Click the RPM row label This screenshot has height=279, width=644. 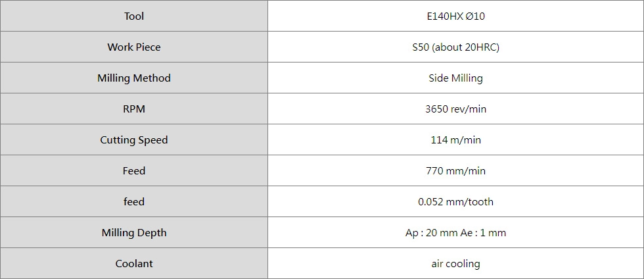pyautogui.click(x=134, y=109)
